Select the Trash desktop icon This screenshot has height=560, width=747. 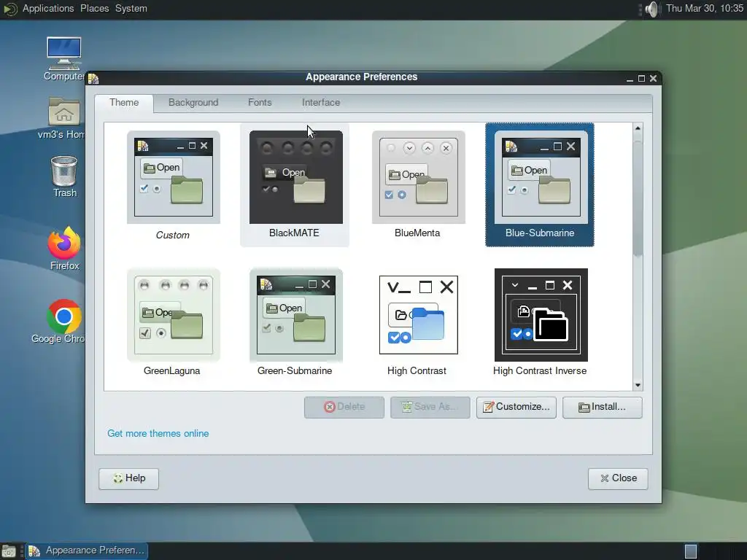click(x=64, y=176)
